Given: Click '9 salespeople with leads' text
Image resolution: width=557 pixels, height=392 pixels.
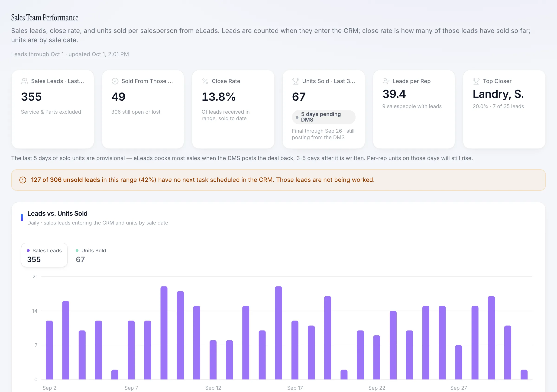Looking at the screenshot, I should 412,106.
